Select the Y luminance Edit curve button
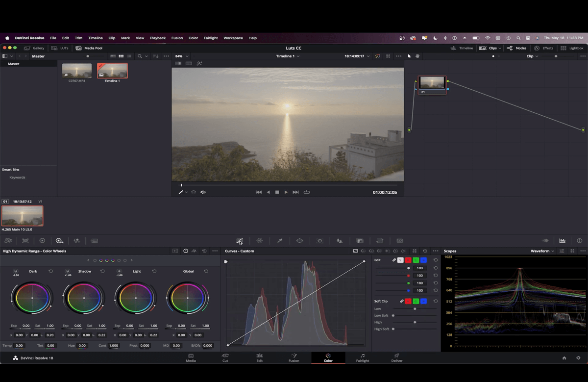Screen dimensions: 588x382 click(x=400, y=260)
